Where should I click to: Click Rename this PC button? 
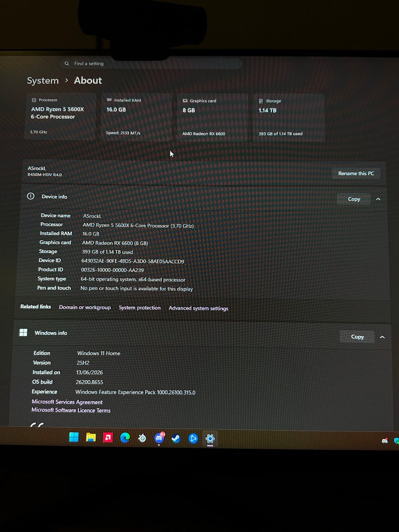356,173
